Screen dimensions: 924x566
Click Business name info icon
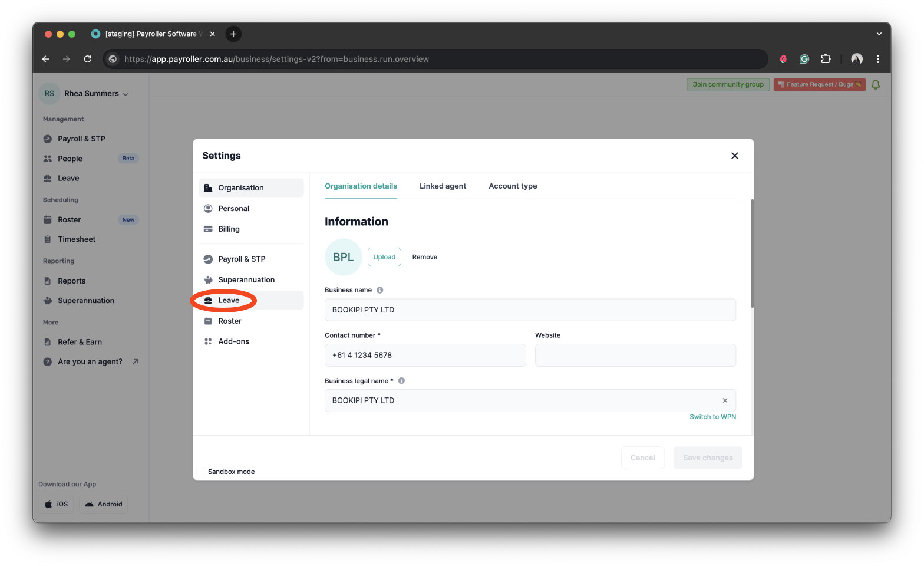[x=380, y=290]
